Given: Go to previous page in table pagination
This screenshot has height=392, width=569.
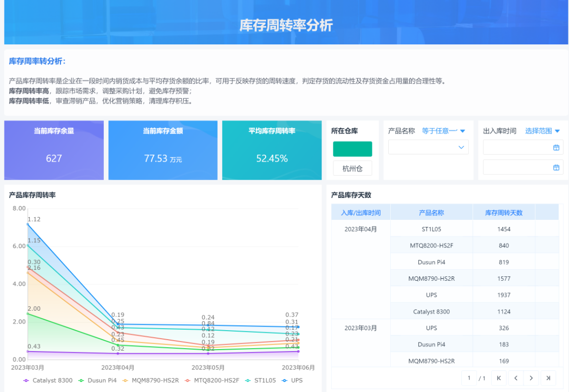Looking at the screenshot, I should tap(515, 378).
